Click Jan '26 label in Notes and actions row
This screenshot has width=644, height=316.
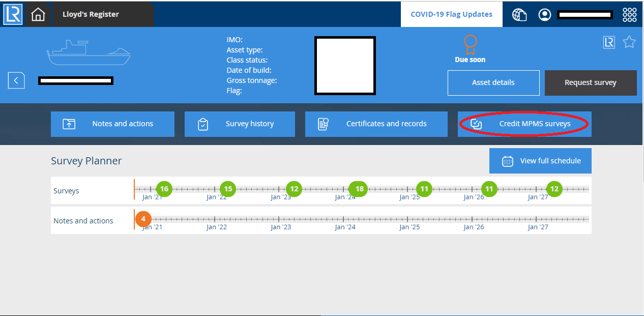pyautogui.click(x=474, y=227)
